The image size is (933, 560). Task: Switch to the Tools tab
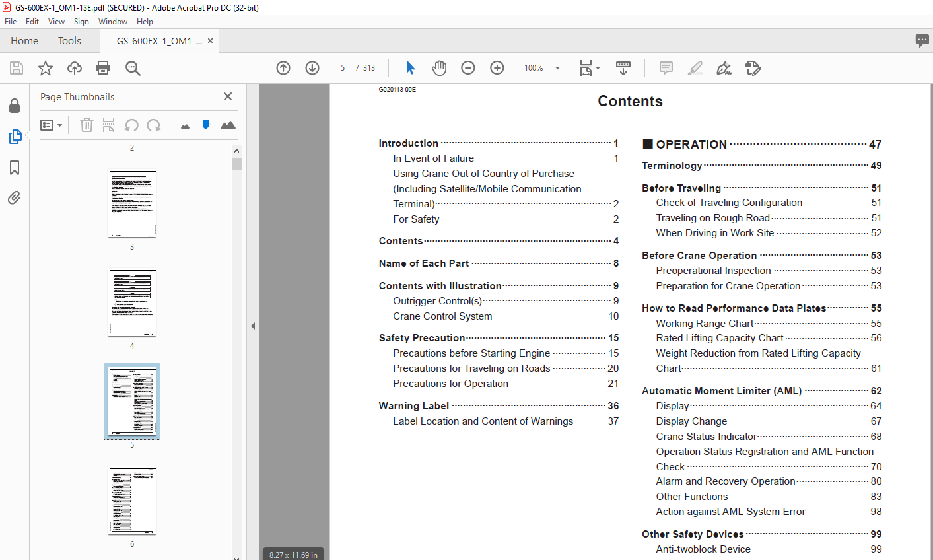(69, 41)
